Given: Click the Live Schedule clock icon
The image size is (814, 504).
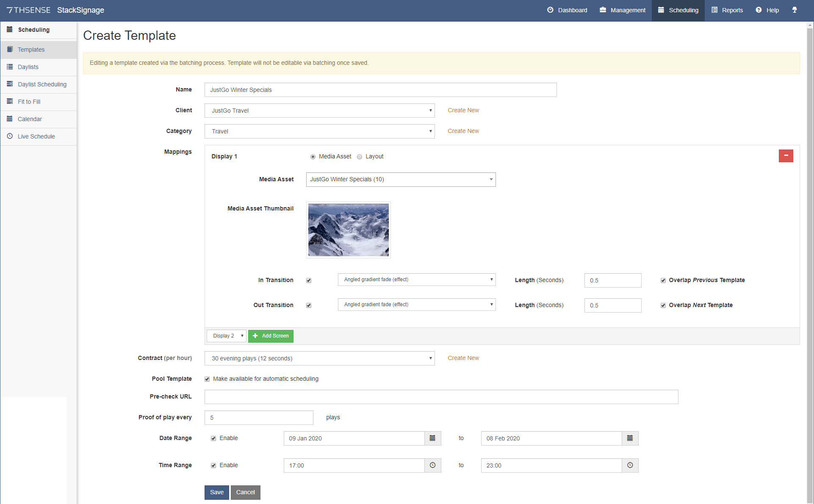Looking at the screenshot, I should click(x=10, y=136).
